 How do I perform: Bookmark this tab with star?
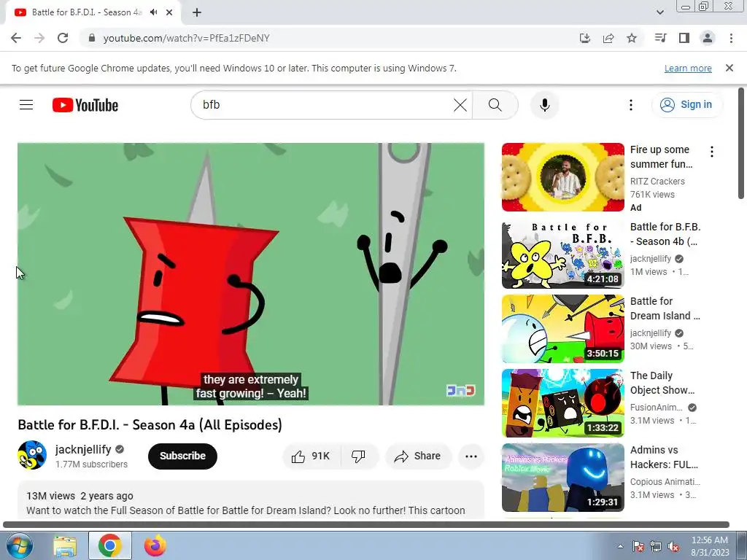point(631,38)
